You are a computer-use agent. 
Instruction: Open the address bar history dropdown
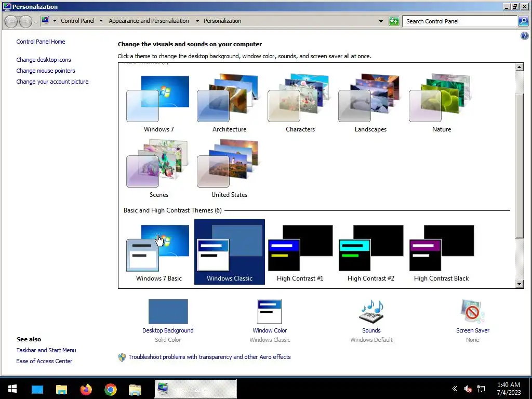click(381, 21)
